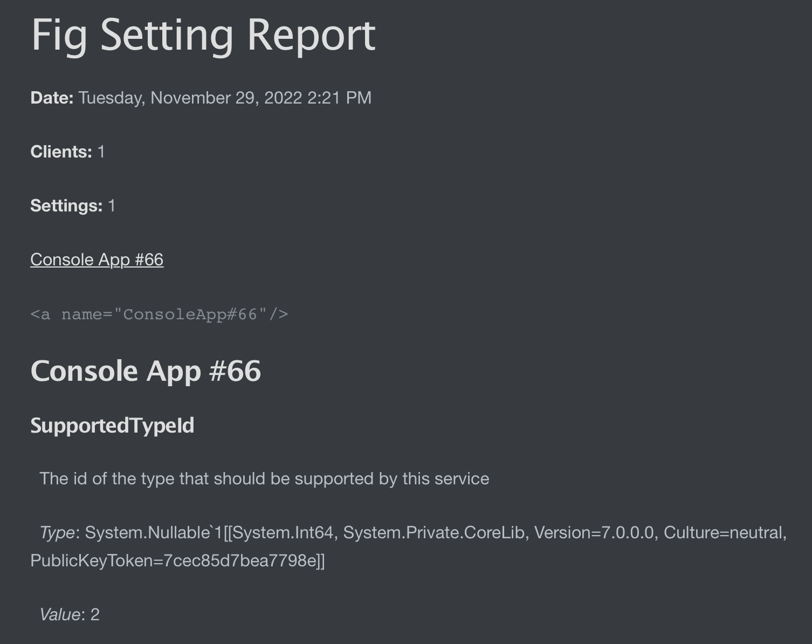The width and height of the screenshot is (812, 644).
Task: Click the Fig Setting Report title
Action: 203,36
